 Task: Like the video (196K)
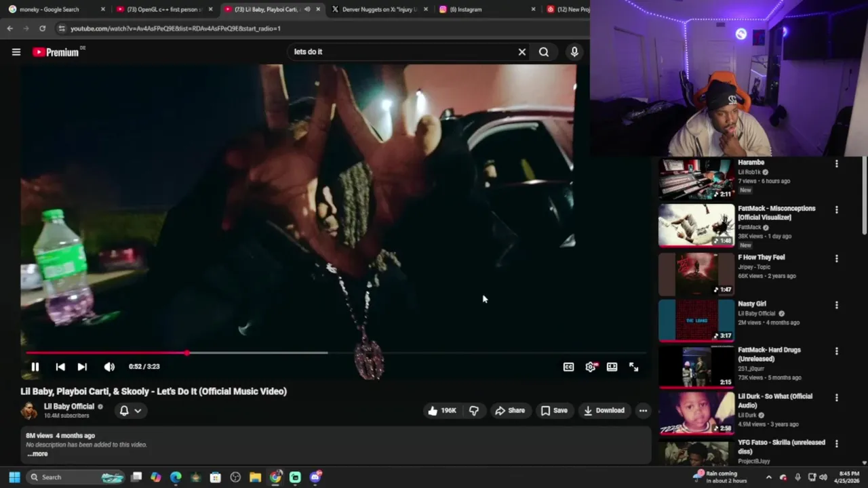[441, 410]
